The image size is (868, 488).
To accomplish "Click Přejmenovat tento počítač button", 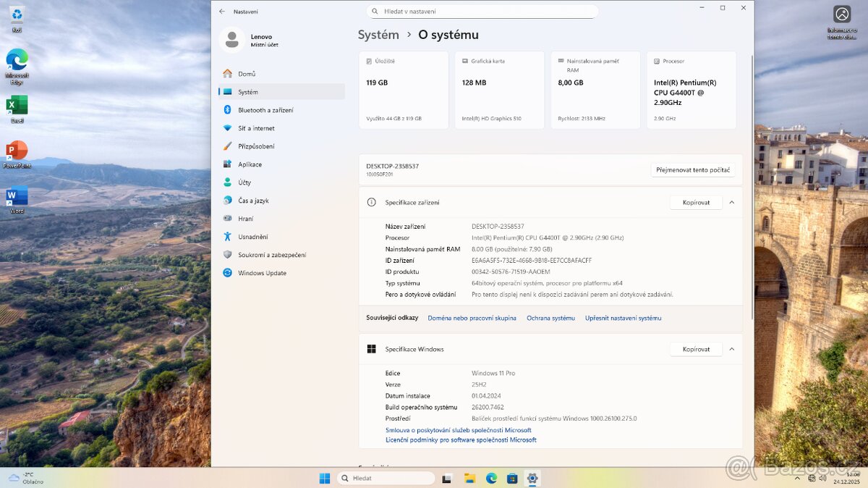I will coord(694,169).
